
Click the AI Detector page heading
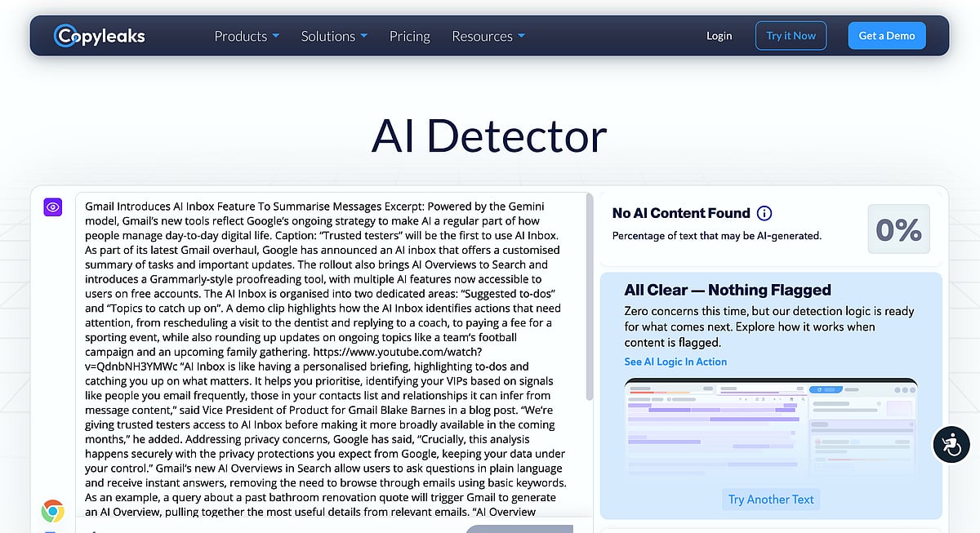(x=489, y=136)
